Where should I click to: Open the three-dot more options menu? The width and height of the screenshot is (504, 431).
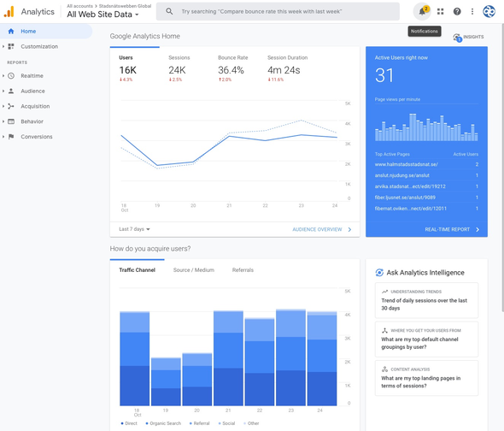point(472,12)
